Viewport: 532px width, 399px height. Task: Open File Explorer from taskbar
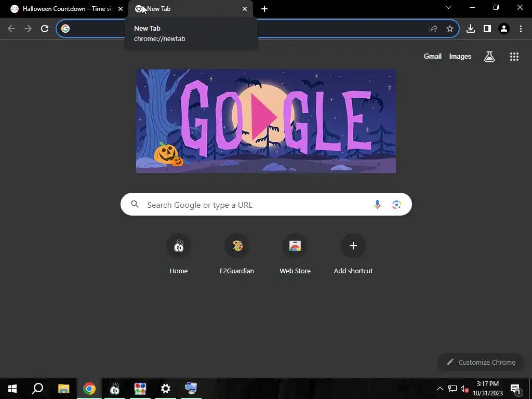point(63,389)
